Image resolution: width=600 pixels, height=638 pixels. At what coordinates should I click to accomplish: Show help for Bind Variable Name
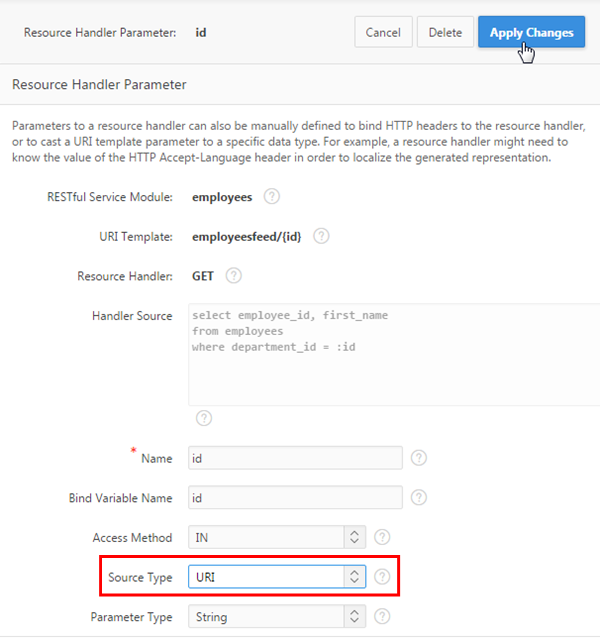pyautogui.click(x=419, y=497)
